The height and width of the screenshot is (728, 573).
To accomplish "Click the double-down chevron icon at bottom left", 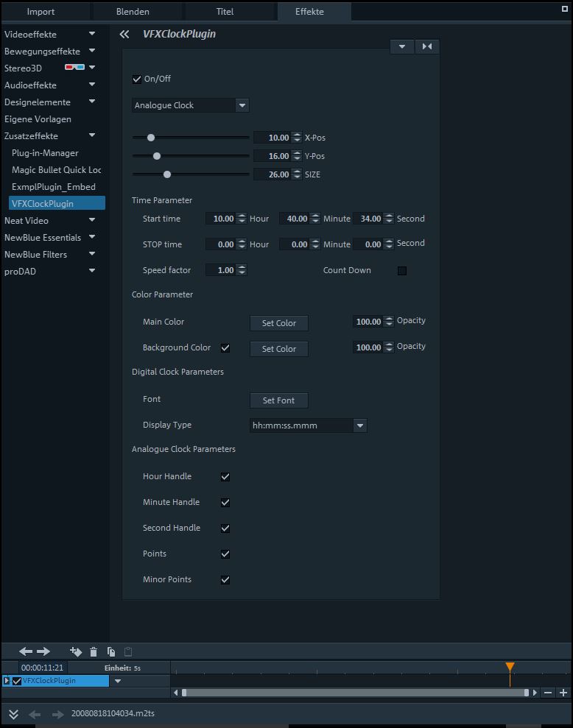I will [13, 714].
